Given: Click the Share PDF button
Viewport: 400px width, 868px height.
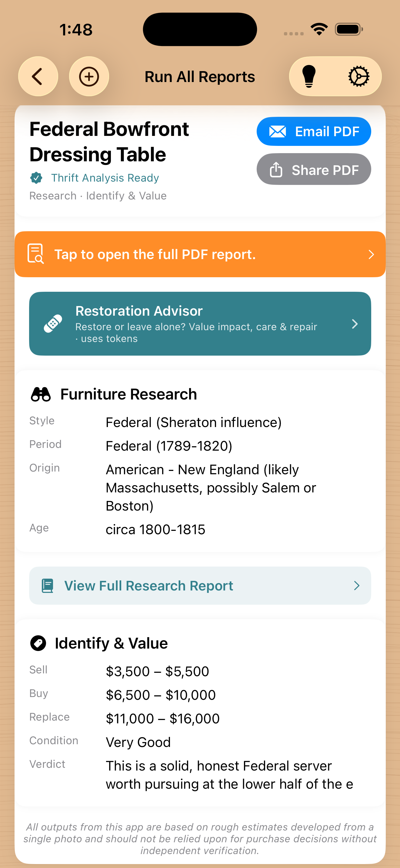Looking at the screenshot, I should [314, 169].
